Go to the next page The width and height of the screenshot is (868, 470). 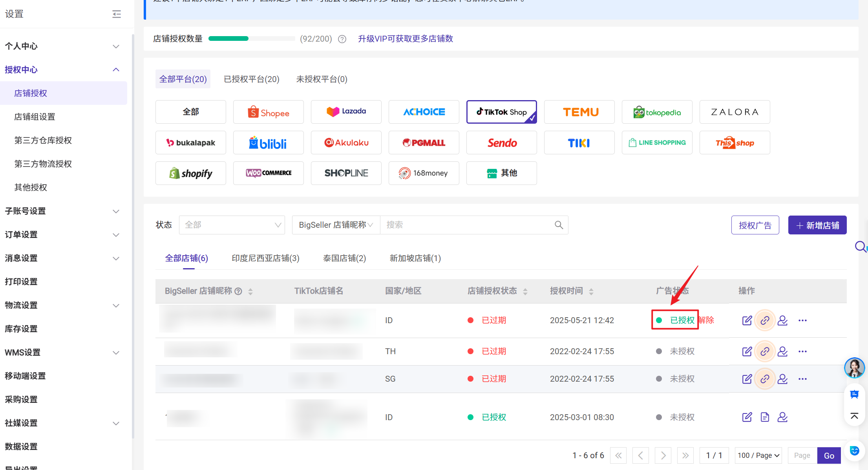click(663, 455)
